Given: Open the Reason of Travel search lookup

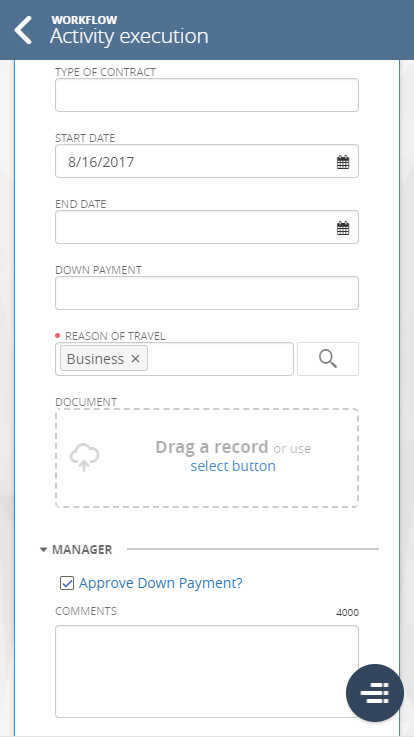Looking at the screenshot, I should [328, 359].
